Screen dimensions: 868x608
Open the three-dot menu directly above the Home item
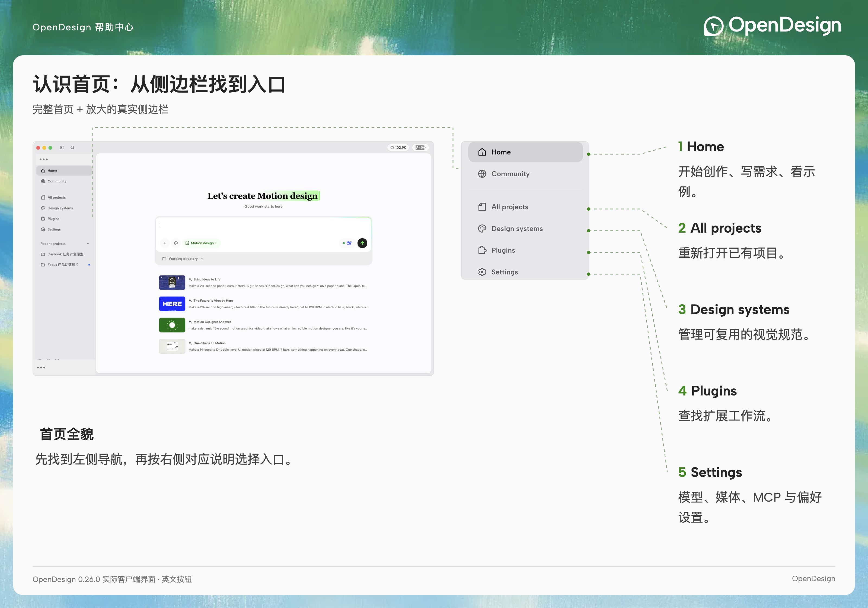[44, 159]
